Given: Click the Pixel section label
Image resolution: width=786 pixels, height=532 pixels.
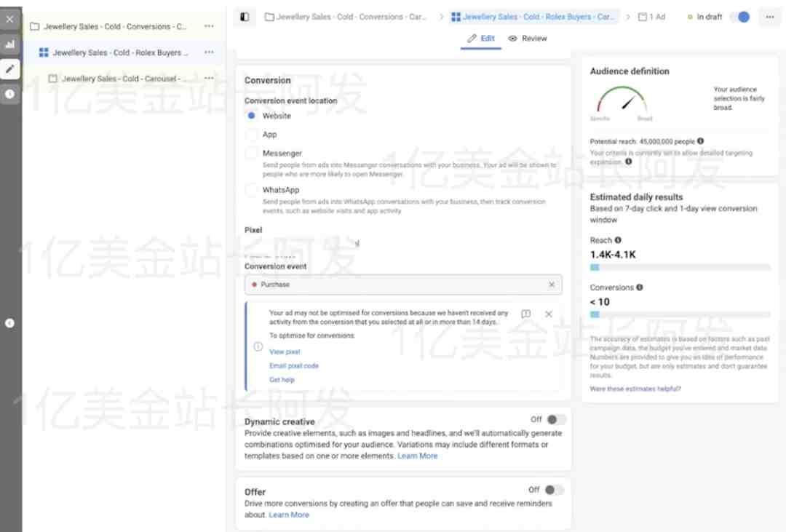Looking at the screenshot, I should coord(253,230).
